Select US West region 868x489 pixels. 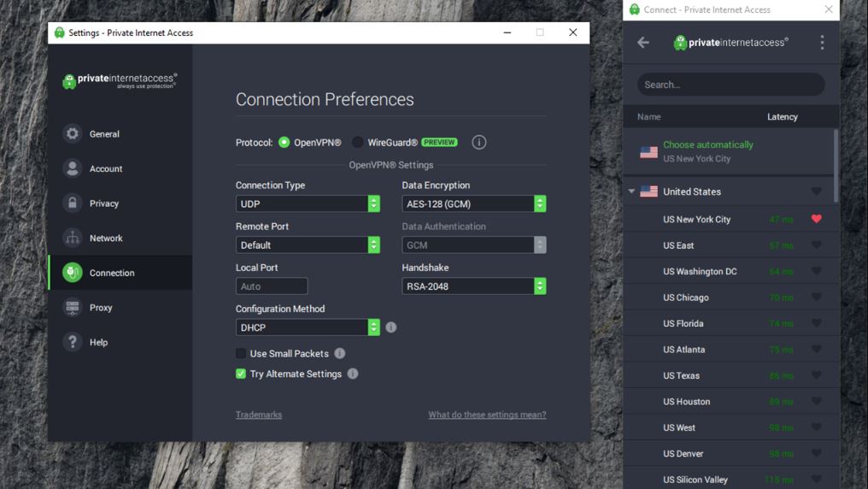pos(729,427)
